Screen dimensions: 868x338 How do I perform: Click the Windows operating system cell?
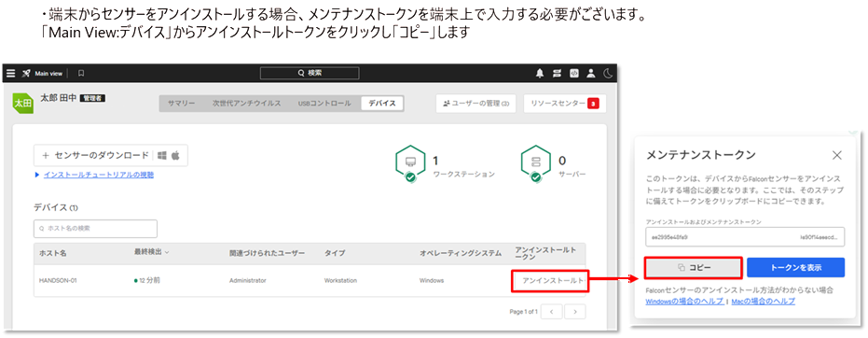[x=432, y=280]
